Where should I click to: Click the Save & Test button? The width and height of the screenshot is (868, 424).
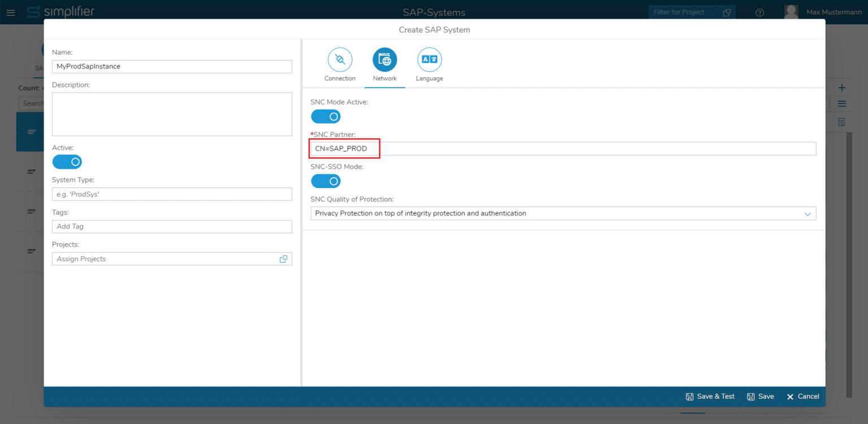pyautogui.click(x=710, y=396)
